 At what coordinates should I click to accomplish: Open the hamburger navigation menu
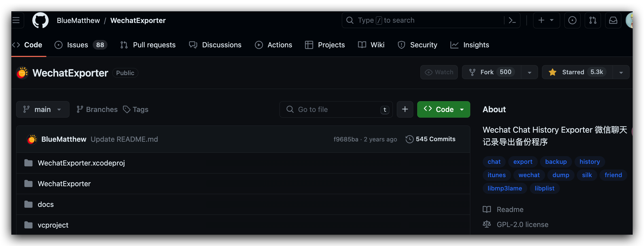[16, 20]
